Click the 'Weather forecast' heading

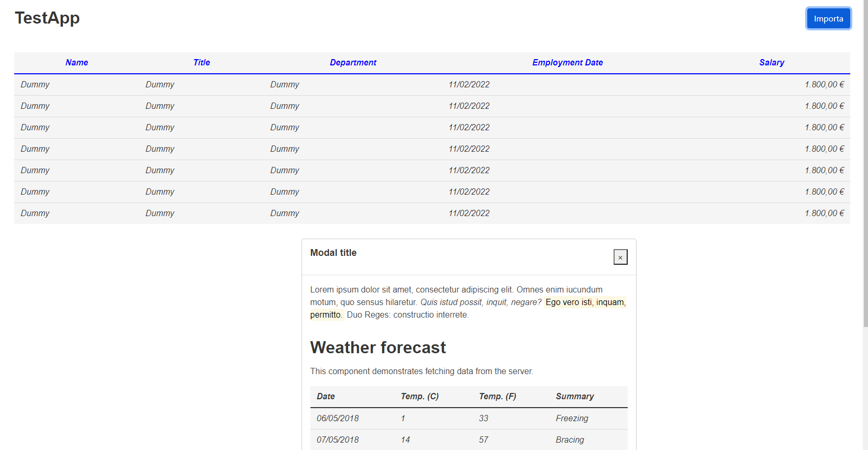pos(378,347)
